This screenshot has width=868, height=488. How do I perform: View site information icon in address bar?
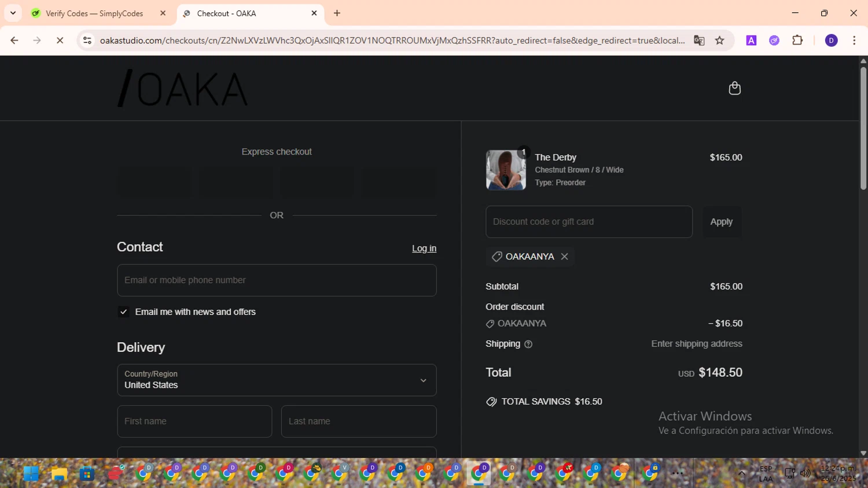tap(87, 41)
